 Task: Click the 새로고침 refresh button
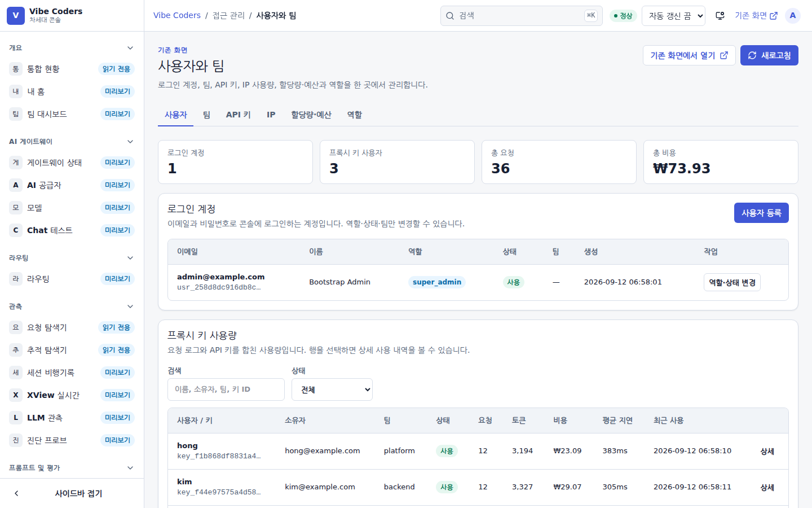coord(769,55)
